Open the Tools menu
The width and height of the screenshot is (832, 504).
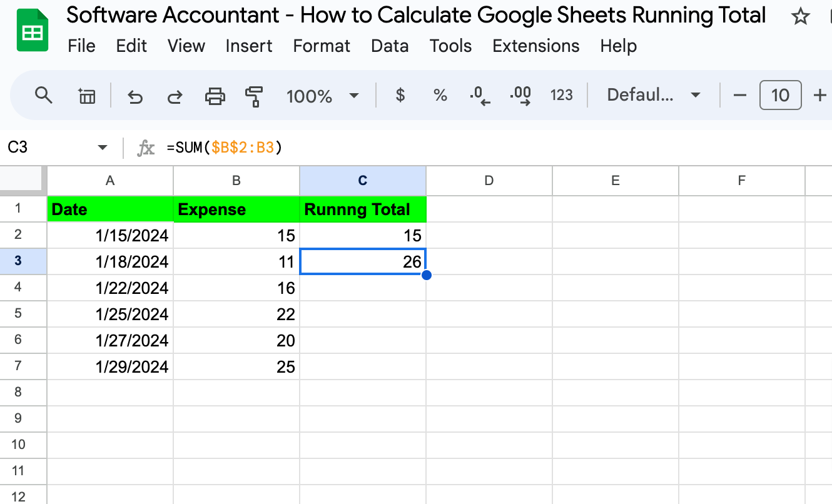coord(450,46)
